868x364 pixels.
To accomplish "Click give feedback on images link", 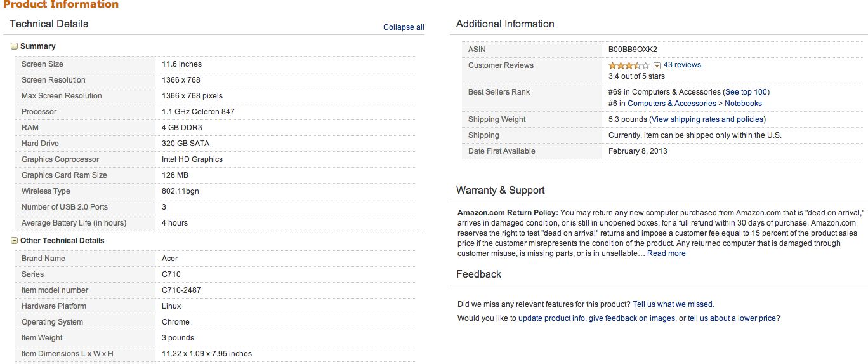I will point(632,318).
